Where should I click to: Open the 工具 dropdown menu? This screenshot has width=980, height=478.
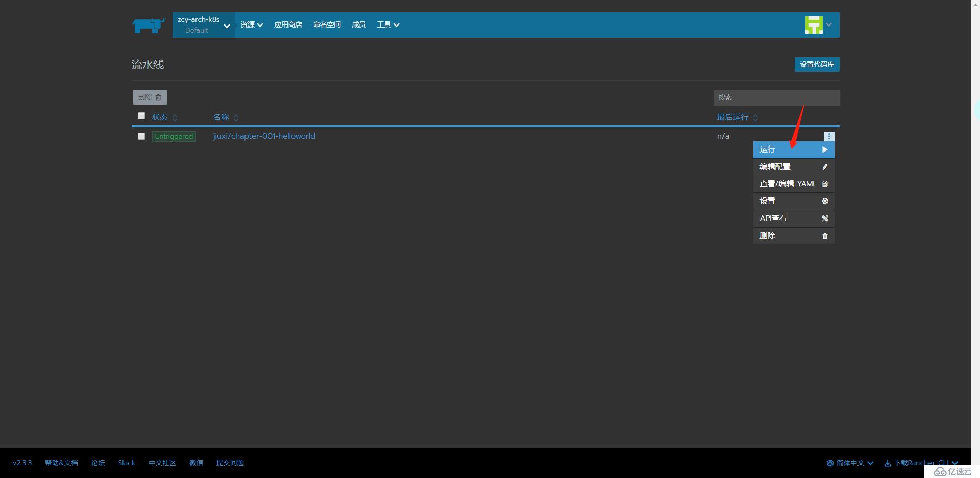click(388, 24)
